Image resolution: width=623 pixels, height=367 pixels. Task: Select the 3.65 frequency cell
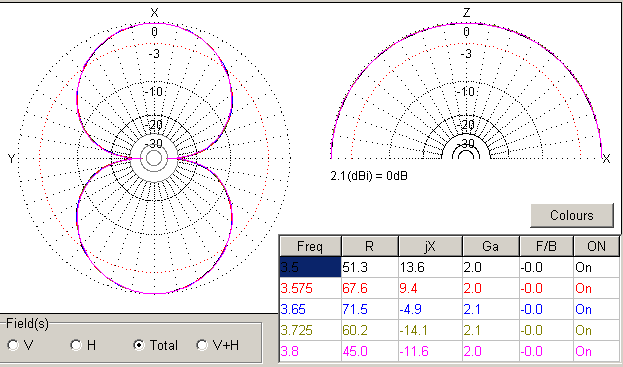[x=310, y=309]
